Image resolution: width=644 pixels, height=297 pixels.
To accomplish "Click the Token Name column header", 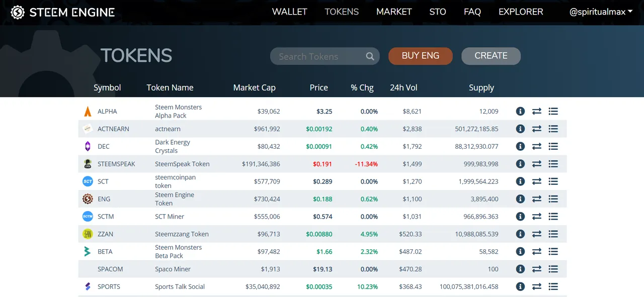I will click(x=170, y=87).
